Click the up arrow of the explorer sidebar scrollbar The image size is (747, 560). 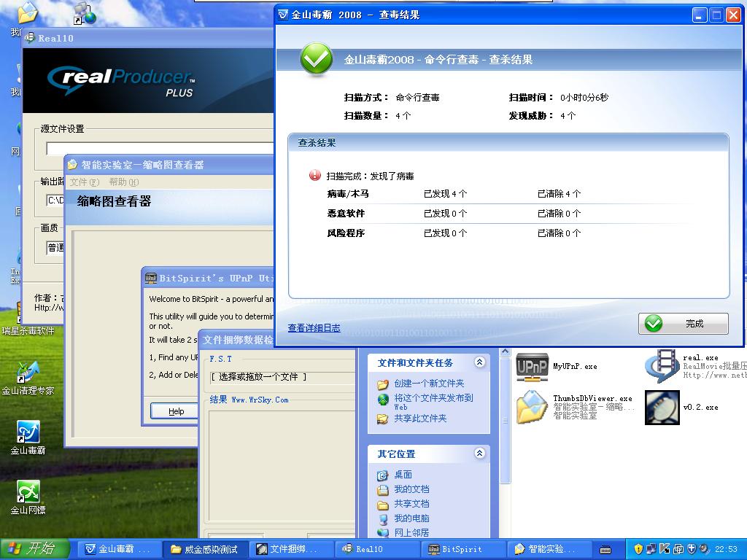coord(505,353)
